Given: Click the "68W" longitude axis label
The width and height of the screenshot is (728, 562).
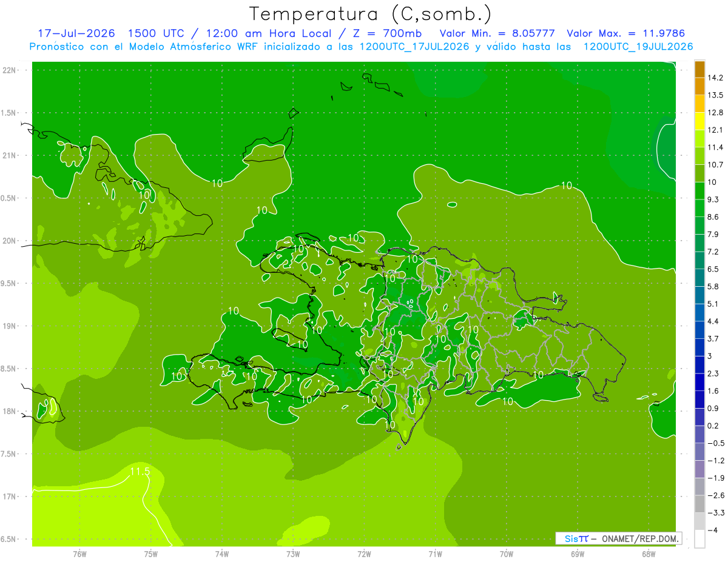Looking at the screenshot, I should [648, 554].
